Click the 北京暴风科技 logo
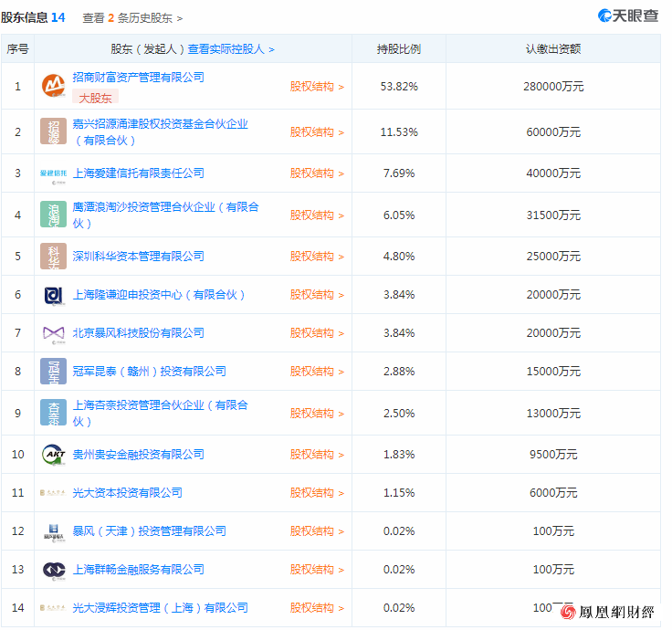 (x=54, y=333)
